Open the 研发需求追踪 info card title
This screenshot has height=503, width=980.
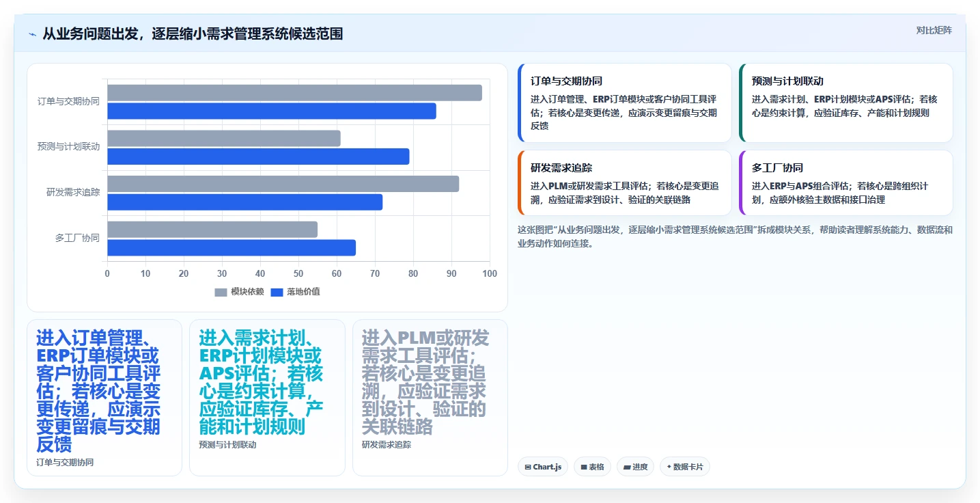(561, 167)
